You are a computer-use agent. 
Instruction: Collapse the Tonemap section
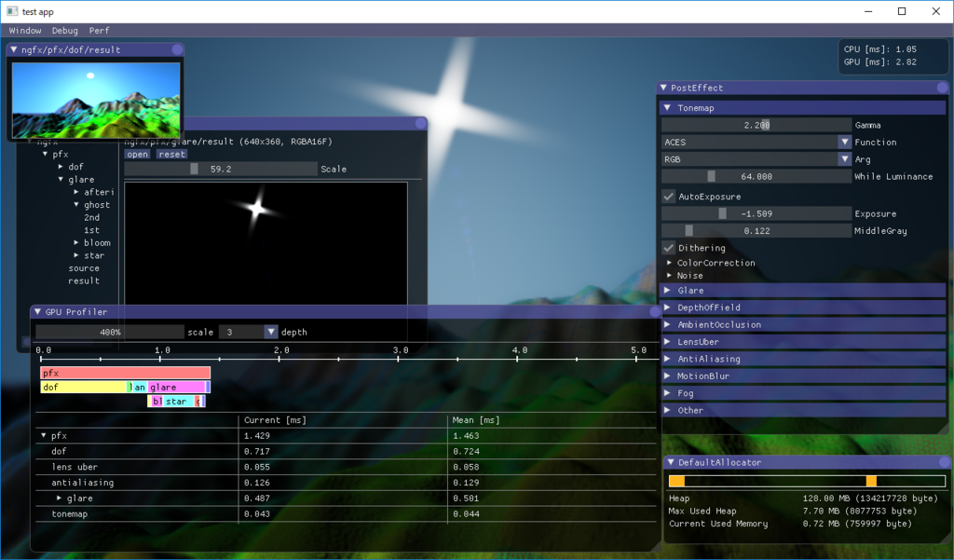click(x=802, y=108)
